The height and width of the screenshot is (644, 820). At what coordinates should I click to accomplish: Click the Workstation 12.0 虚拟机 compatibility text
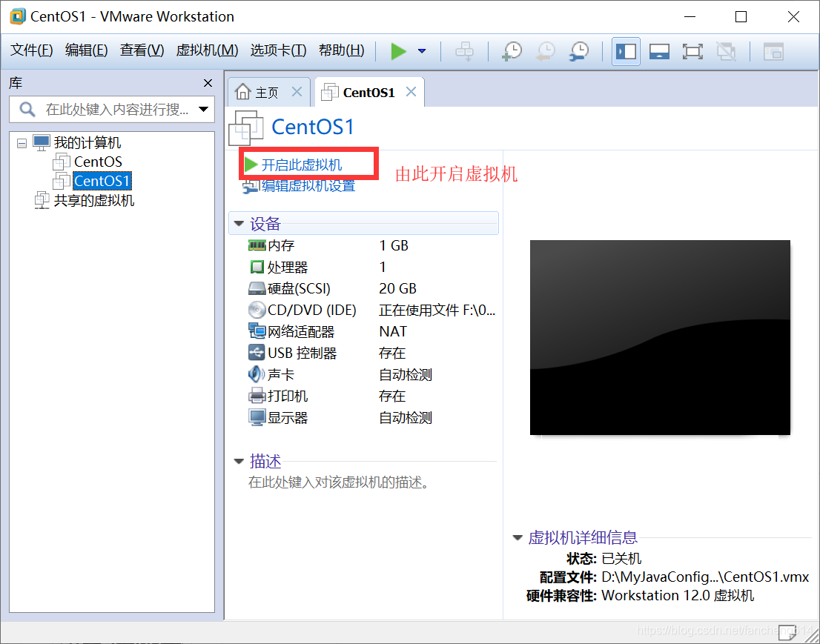(x=678, y=595)
